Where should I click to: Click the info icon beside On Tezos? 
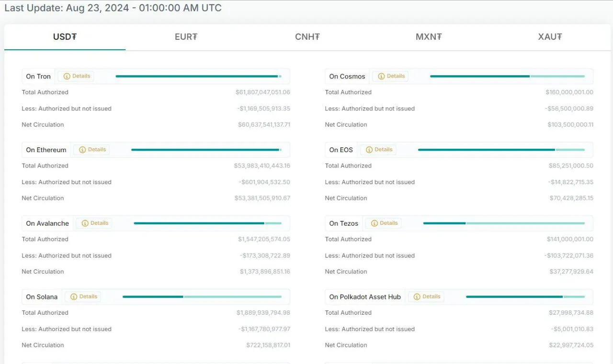375,223
